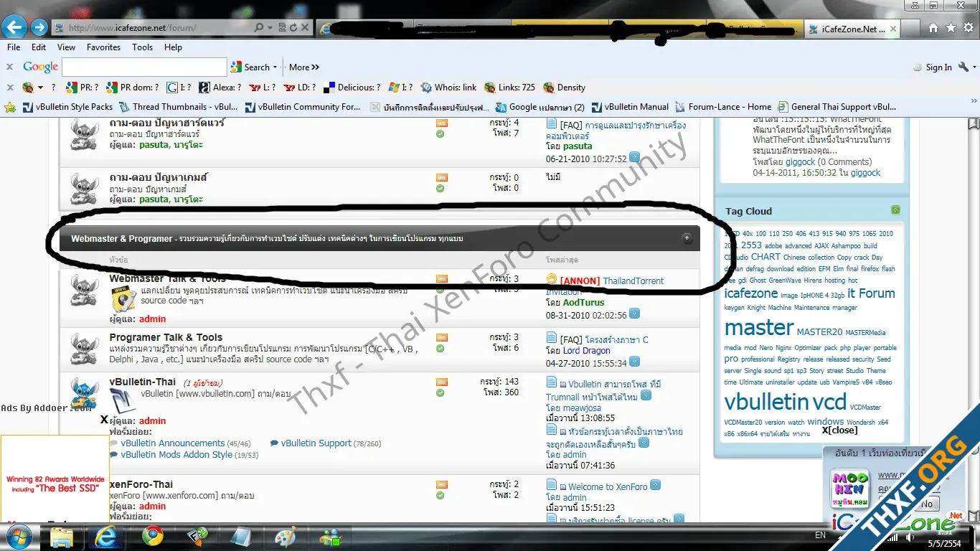Open the vBulletin Support subforum
This screenshot has width=980, height=551.
(316, 443)
